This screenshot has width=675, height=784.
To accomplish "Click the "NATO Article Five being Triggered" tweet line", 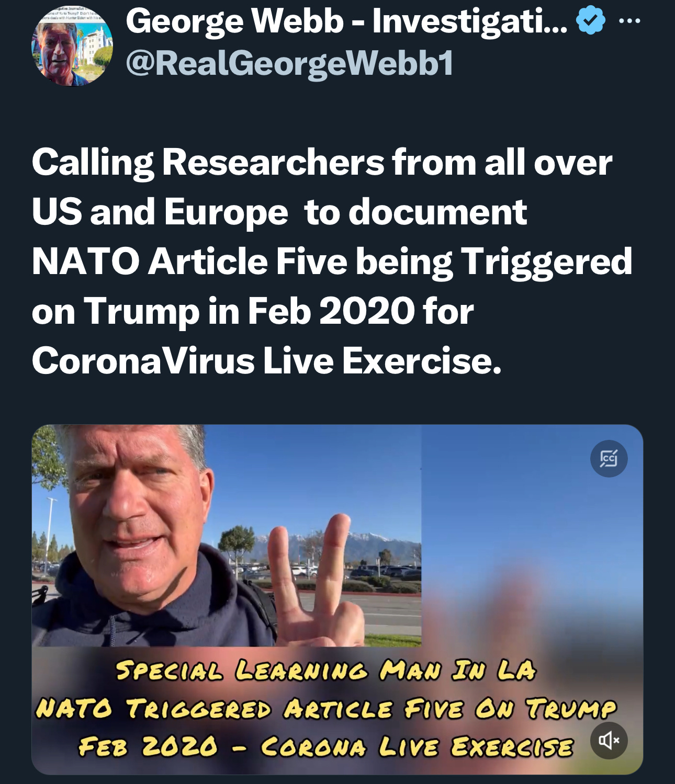I will pyautogui.click(x=332, y=262).
